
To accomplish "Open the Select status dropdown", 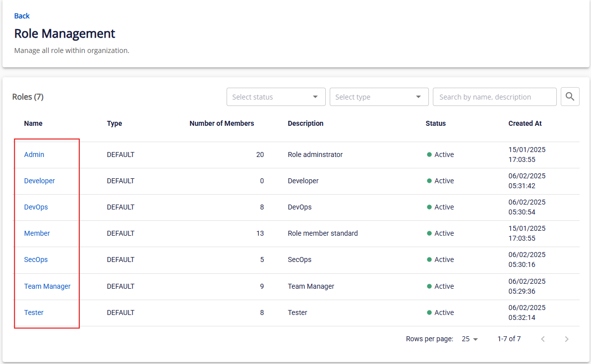I will click(x=276, y=97).
